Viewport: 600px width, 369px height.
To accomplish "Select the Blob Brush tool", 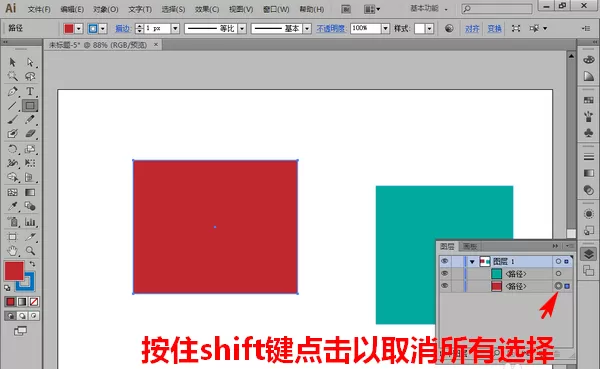I will [12, 134].
